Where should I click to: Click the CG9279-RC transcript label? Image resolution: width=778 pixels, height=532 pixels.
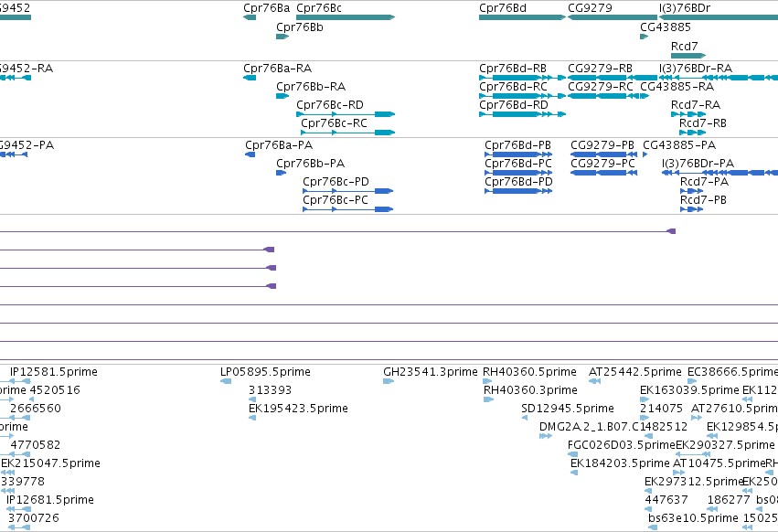click(x=601, y=87)
